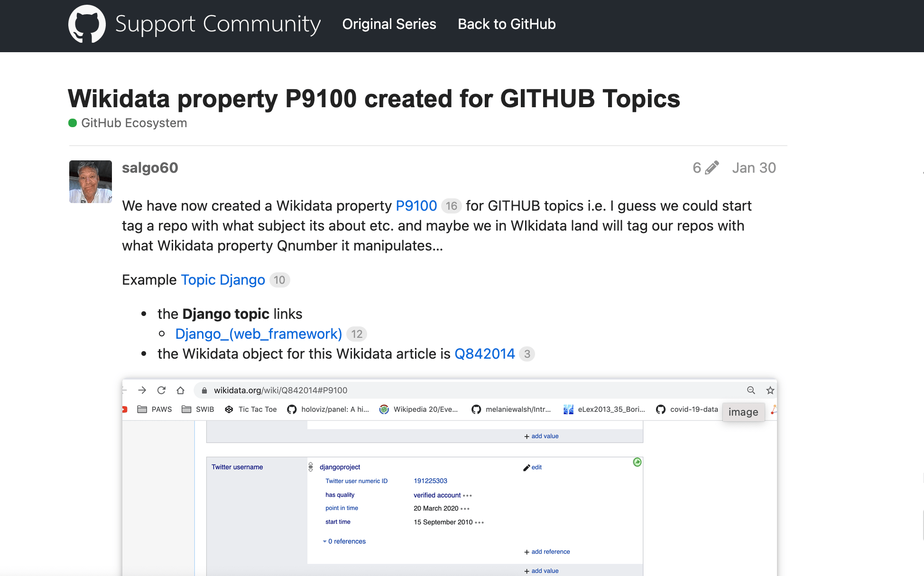The height and width of the screenshot is (576, 924).
Task: Click the bookmark star icon
Action: 770,390
